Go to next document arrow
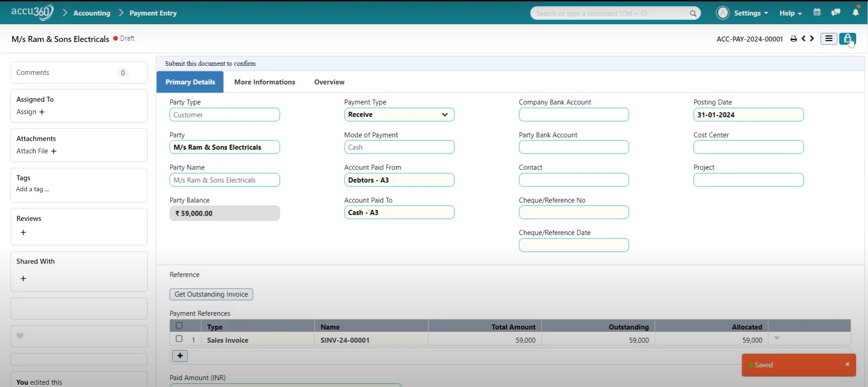868x387 pixels. point(812,38)
